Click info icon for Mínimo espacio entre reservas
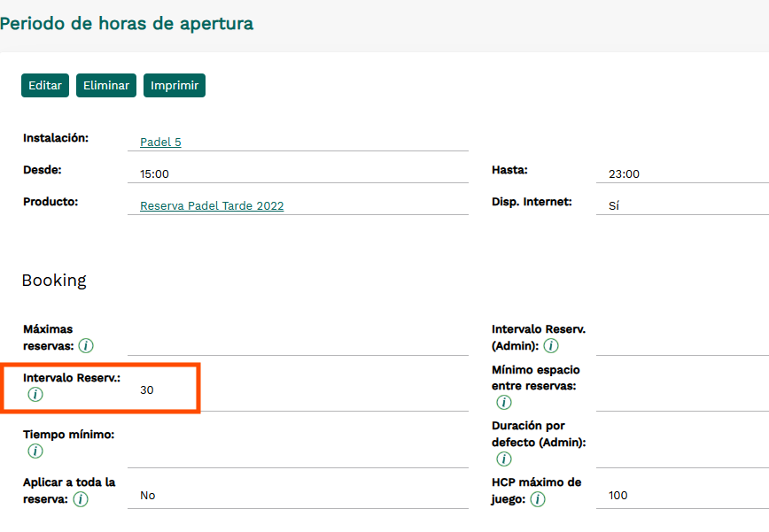The height and width of the screenshot is (532, 769). pos(504,403)
